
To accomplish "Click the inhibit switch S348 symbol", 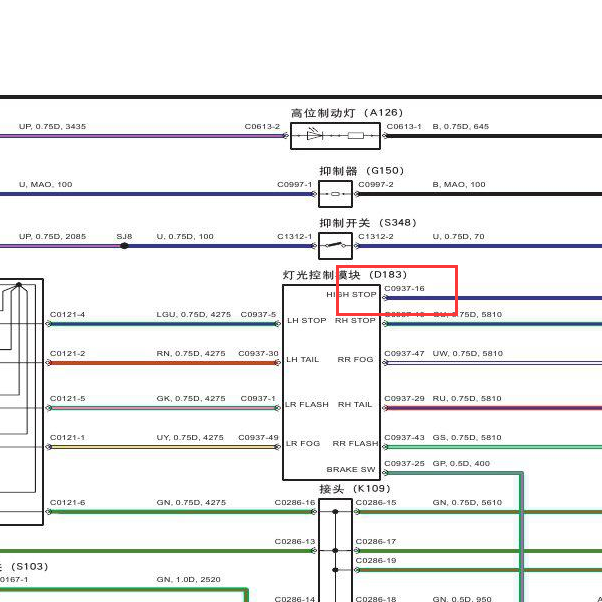I will coord(335,246).
